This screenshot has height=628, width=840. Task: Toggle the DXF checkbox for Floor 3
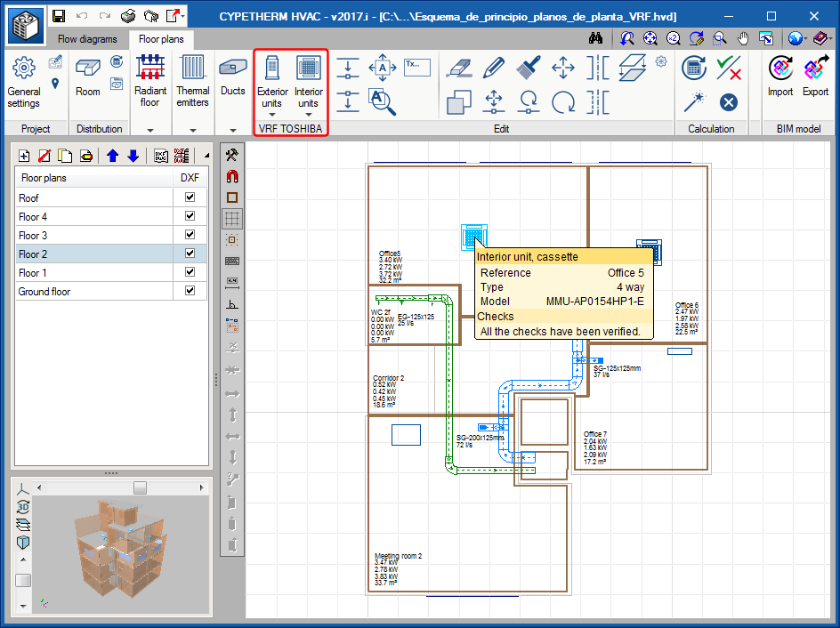pyautogui.click(x=190, y=236)
